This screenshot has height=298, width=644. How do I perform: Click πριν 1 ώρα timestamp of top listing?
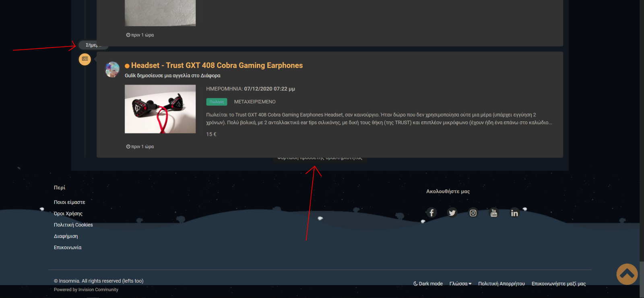coord(142,35)
